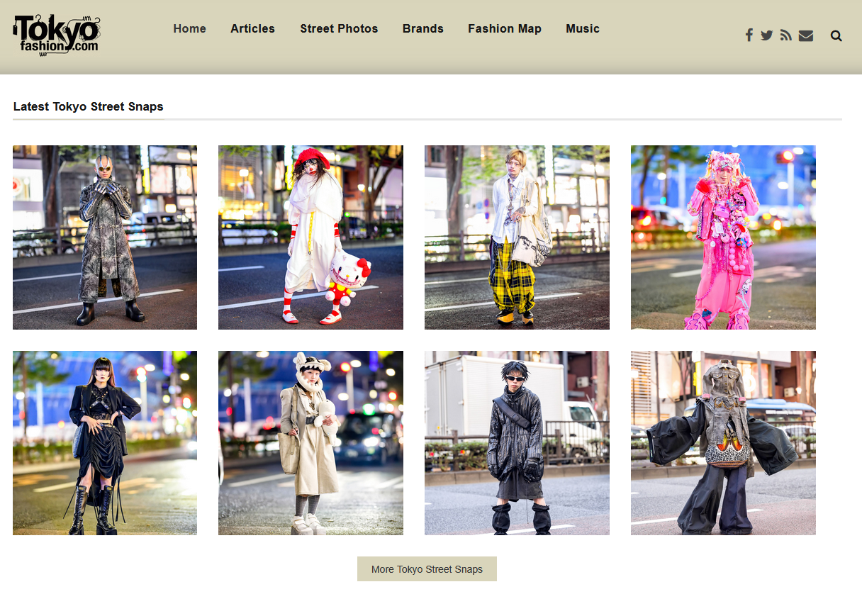Open the Street Photos menu
This screenshot has width=862, height=616.
[x=339, y=29]
